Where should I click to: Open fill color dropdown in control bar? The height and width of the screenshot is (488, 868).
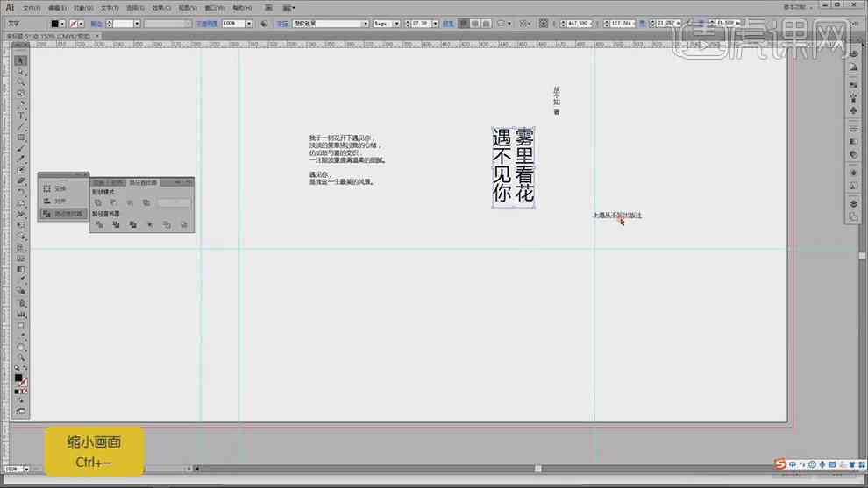pyautogui.click(x=62, y=24)
